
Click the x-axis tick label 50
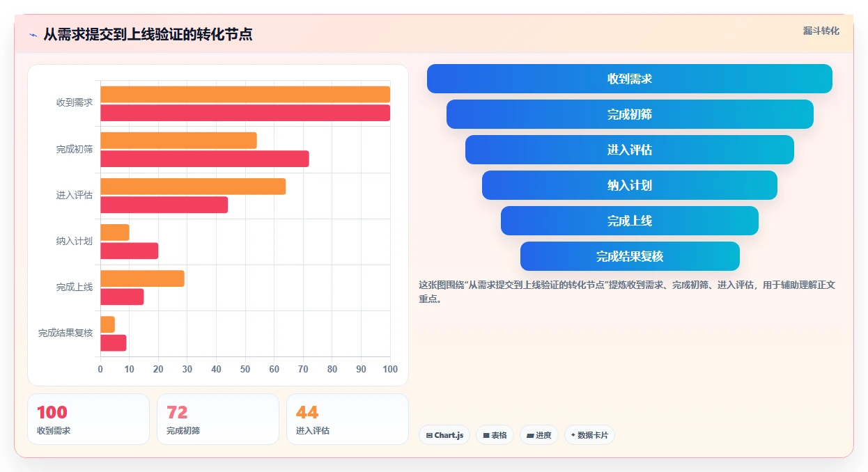point(245,369)
